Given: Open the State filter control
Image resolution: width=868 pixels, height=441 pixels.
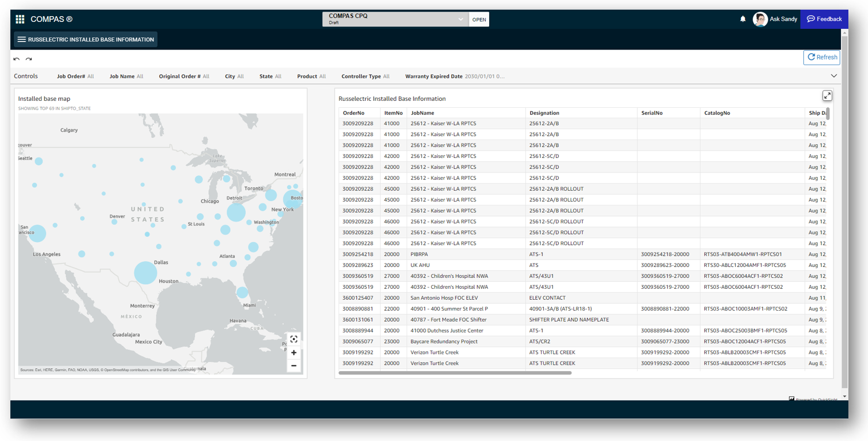Looking at the screenshot, I should (x=270, y=76).
